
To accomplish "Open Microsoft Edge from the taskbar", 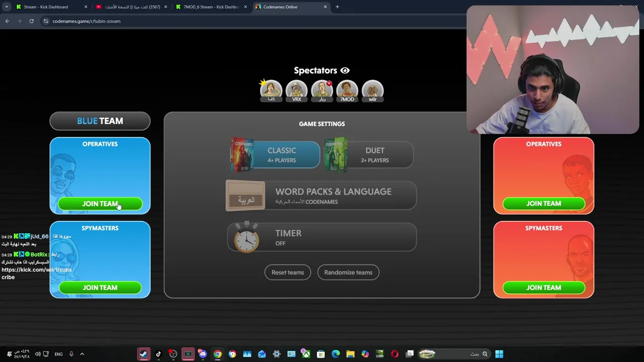I will pos(336,354).
